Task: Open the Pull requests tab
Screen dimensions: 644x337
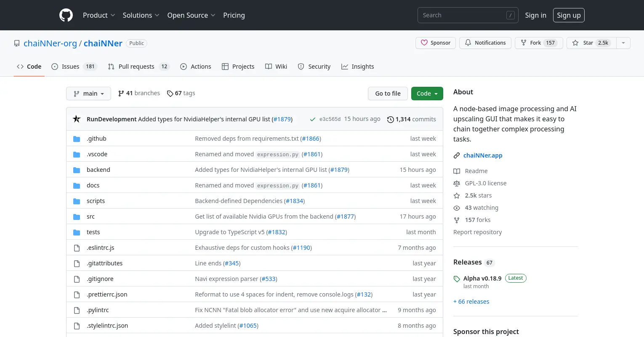Action: 138,67
